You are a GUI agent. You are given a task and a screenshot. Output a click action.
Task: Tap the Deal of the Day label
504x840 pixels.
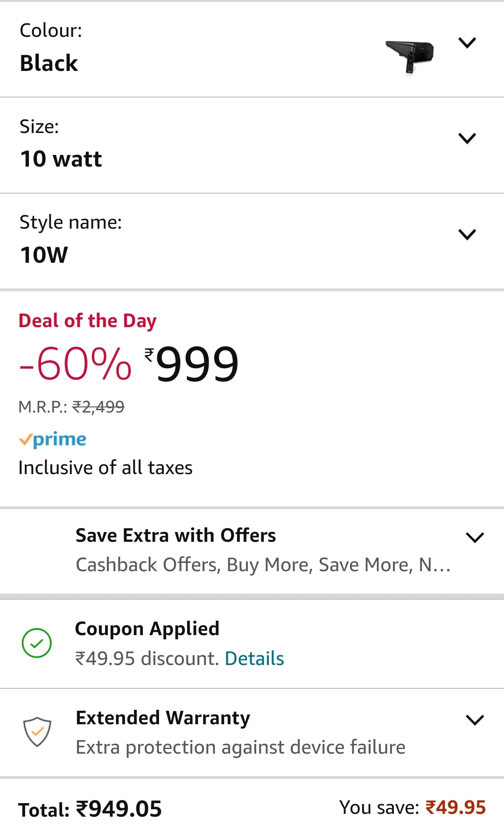(88, 321)
